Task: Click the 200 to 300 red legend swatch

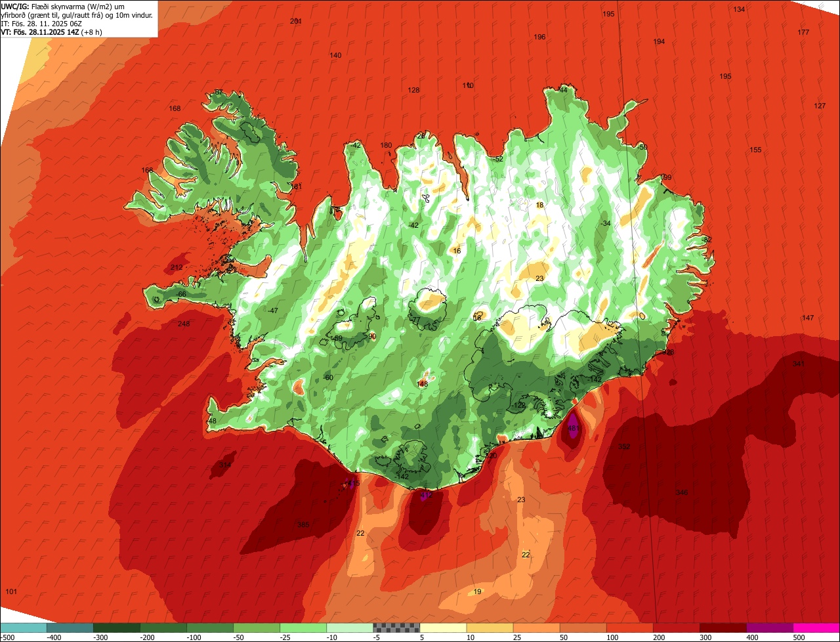Action: (676, 628)
